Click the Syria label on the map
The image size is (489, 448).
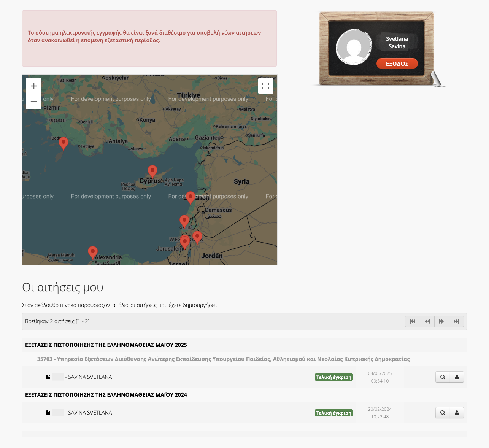(x=241, y=181)
